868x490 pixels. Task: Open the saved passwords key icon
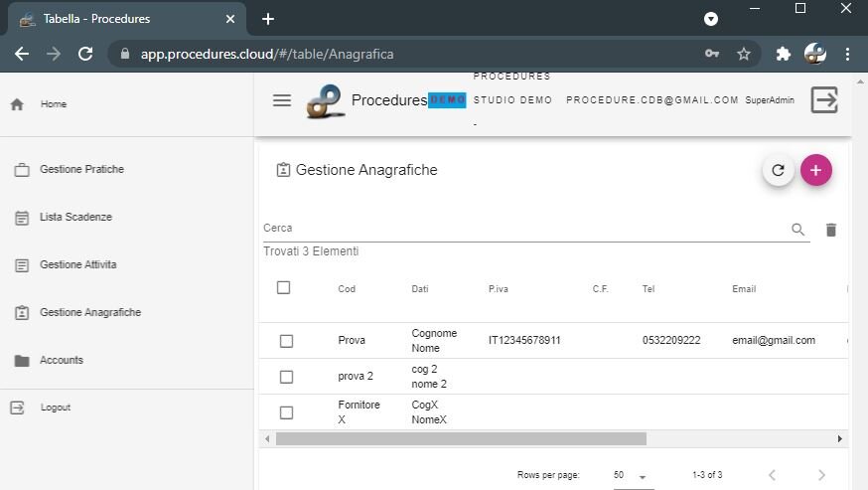[x=712, y=54]
